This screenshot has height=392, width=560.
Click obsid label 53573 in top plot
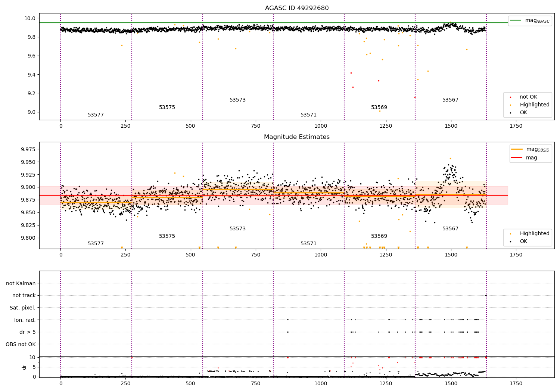[x=237, y=100]
